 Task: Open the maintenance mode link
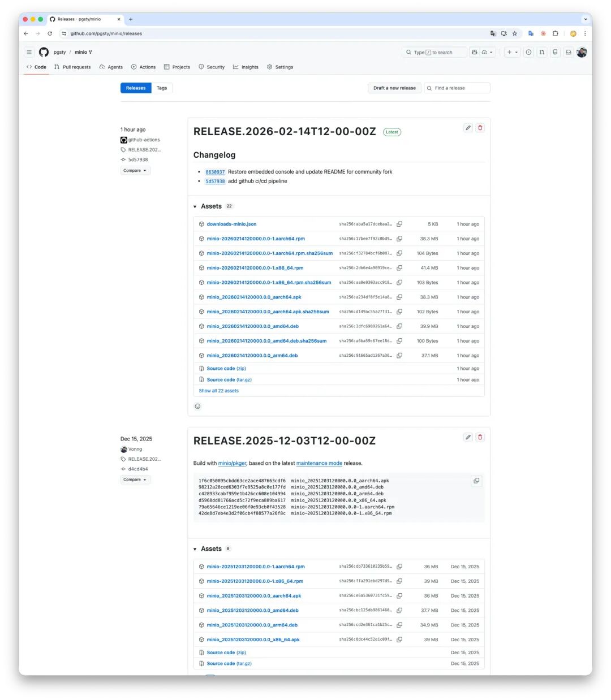coord(319,463)
